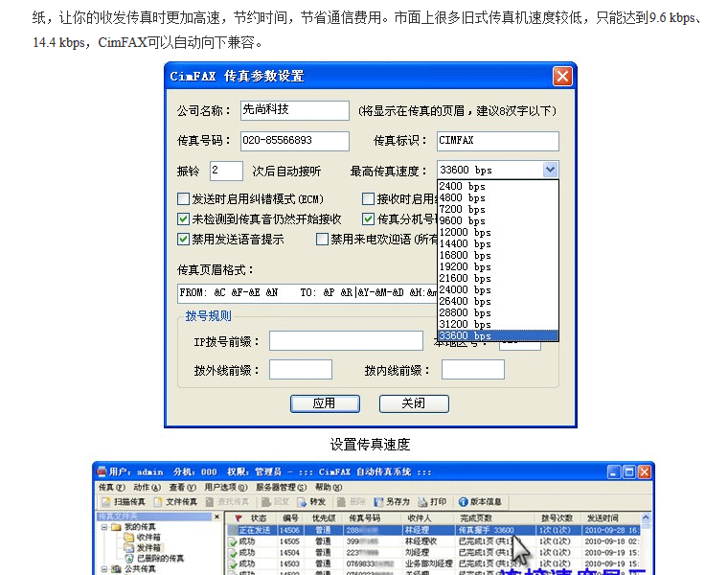Viewport: 728px width, 575px height.
Task: Sort by 优先级 column header
Action: 324,517
